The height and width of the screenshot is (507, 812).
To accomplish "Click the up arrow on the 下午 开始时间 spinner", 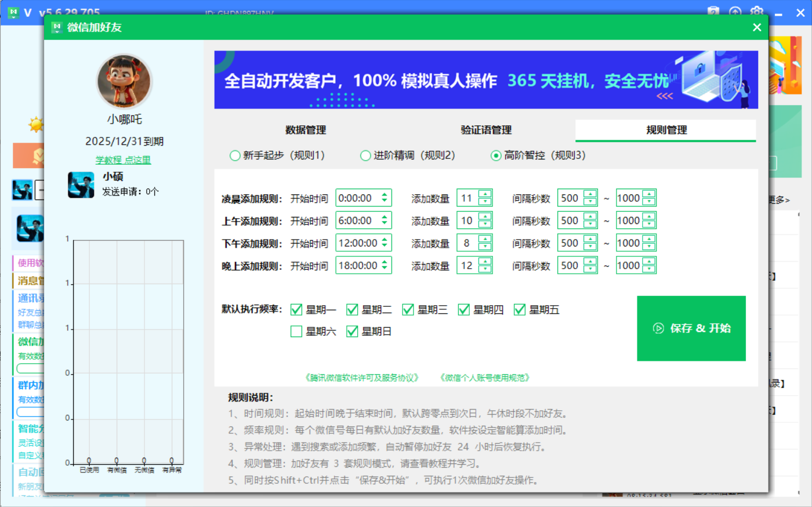I will click(x=385, y=240).
